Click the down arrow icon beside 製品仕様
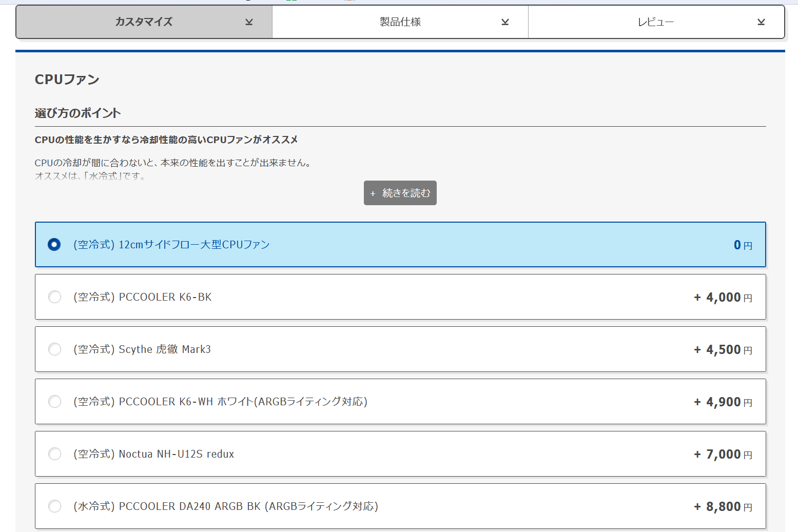The image size is (798, 532). pyautogui.click(x=505, y=22)
